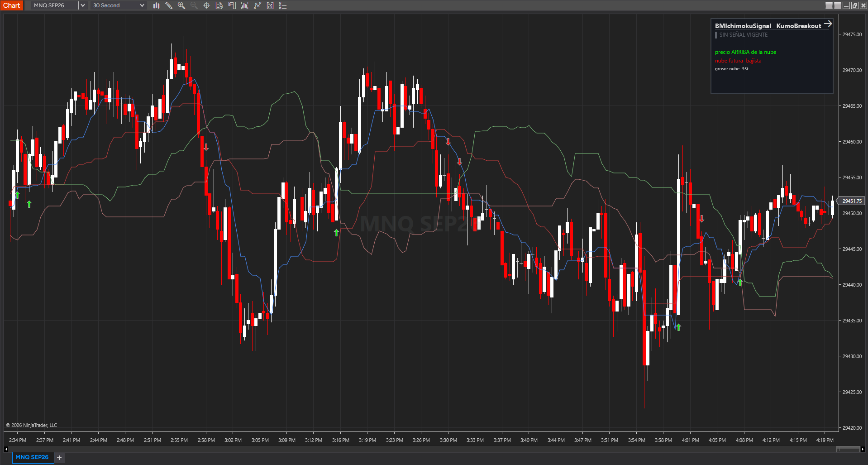Click the BMIchimokuSignal panel title

(x=743, y=26)
